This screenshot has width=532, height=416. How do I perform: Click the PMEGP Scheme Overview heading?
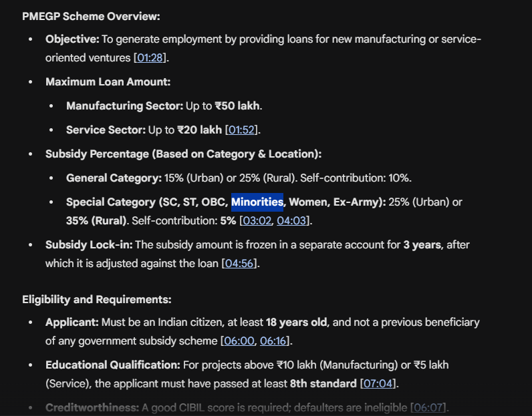point(91,16)
